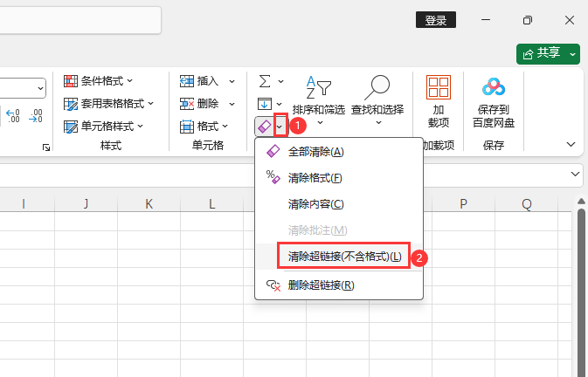Click the Insert (插入) cells button

point(199,81)
